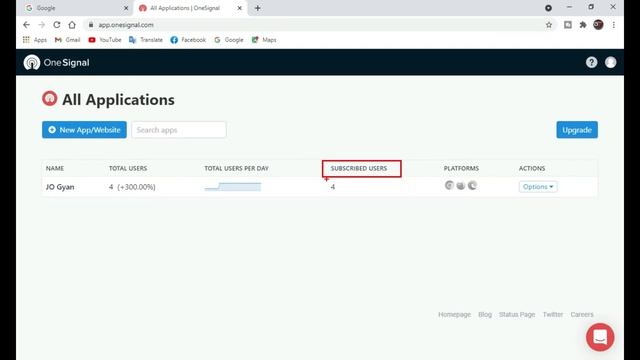Close the Google browser tab

[126, 8]
